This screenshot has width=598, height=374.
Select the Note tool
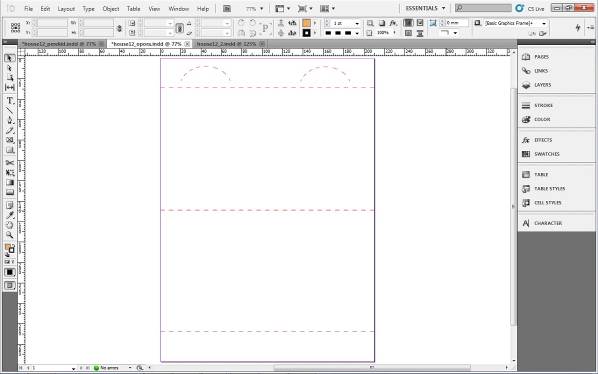pyautogui.click(x=10, y=205)
